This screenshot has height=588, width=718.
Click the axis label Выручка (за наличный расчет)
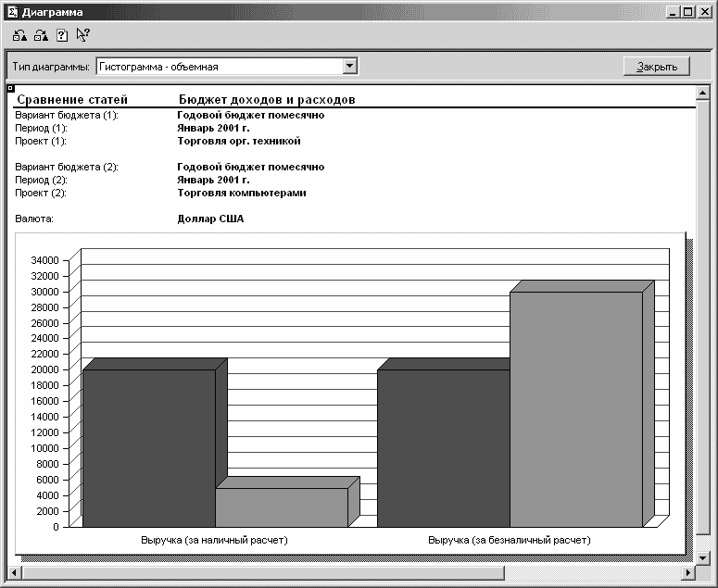click(x=214, y=540)
